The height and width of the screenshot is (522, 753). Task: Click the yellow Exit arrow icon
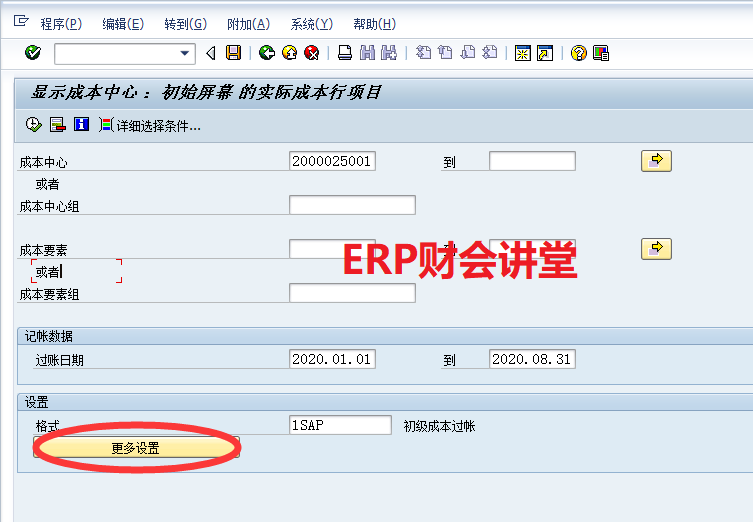click(289, 53)
